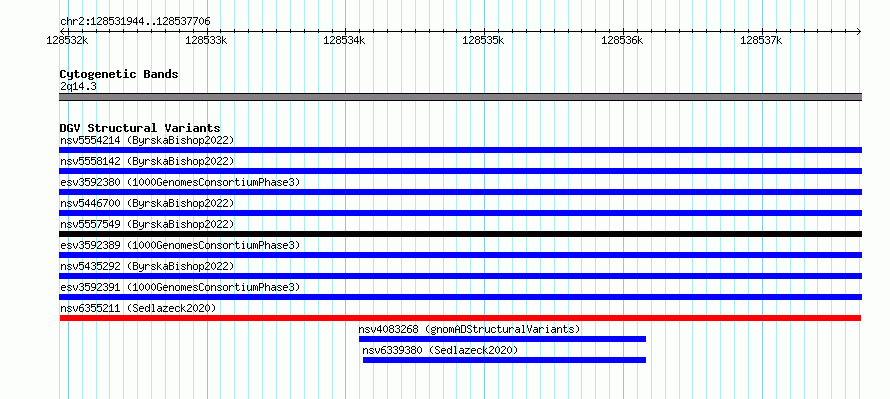Image resolution: width=890 pixels, height=399 pixels.
Task: Open label nsv5446700 (ByrskaBishop2022)
Action: [147, 203]
